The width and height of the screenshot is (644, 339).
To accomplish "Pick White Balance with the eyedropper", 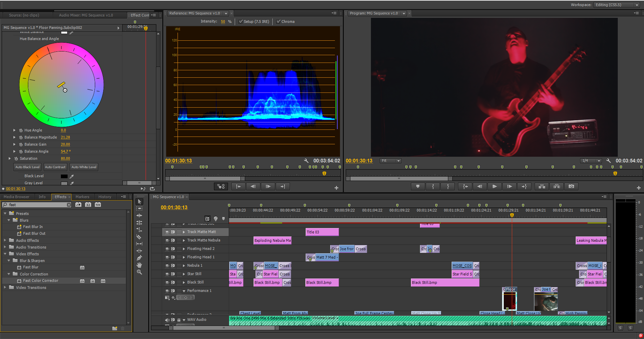I will click(71, 33).
